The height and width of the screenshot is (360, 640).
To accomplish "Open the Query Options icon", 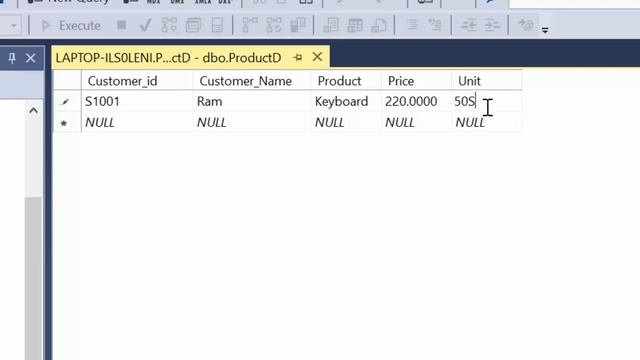I will click(193, 25).
